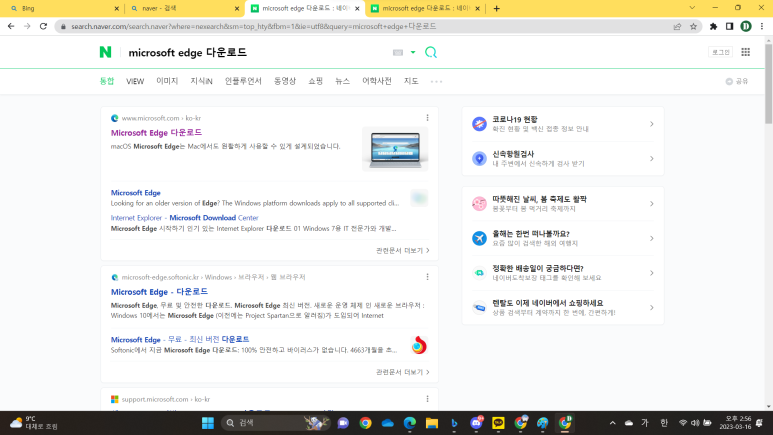Open 따뜻해진 날씨, 봄 축제도 활짝 item
Viewport: 773px width, 435px height.
562,204
